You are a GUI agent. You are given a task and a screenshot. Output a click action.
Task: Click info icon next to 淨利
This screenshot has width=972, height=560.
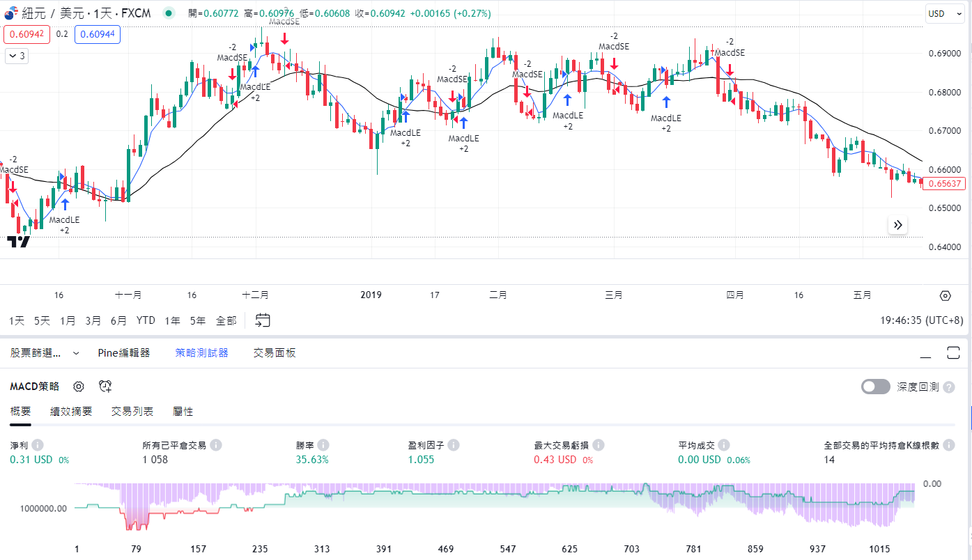point(38,445)
